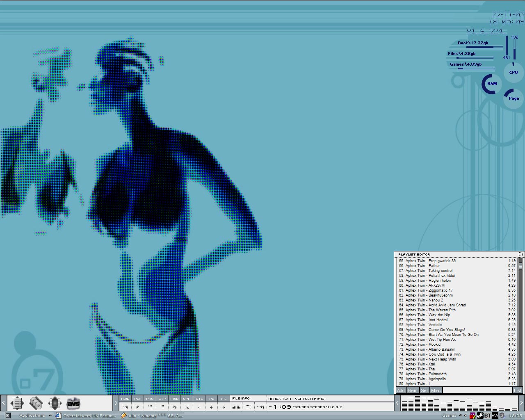Click the CD discs icon
525x420 pixels.
pyautogui.click(x=36, y=404)
